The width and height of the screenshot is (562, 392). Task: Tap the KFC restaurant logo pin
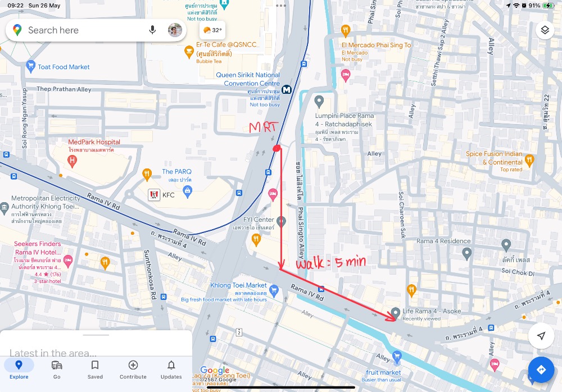(154, 195)
